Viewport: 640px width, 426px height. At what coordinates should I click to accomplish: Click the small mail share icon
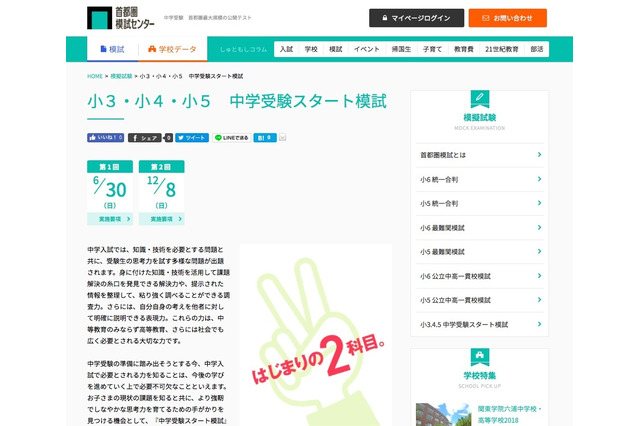[282, 138]
